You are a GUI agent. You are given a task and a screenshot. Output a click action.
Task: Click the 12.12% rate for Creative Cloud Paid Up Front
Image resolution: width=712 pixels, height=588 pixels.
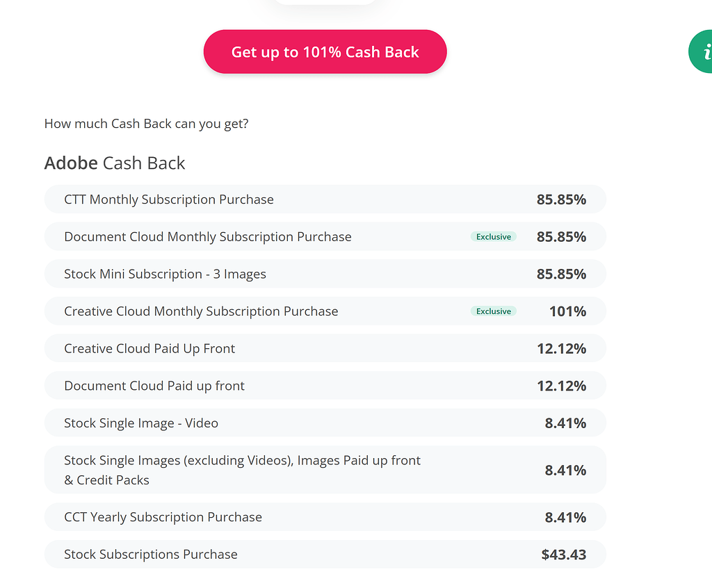point(561,349)
